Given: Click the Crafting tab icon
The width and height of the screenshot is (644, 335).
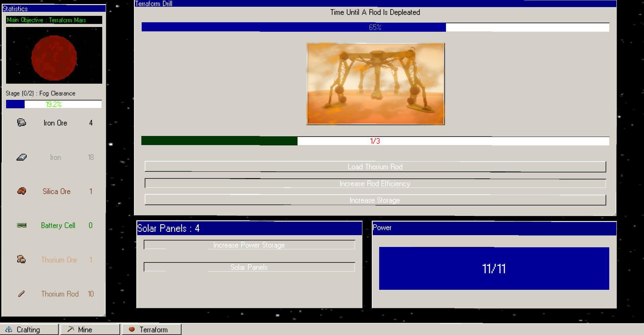Looking at the screenshot, I should [x=9, y=329].
